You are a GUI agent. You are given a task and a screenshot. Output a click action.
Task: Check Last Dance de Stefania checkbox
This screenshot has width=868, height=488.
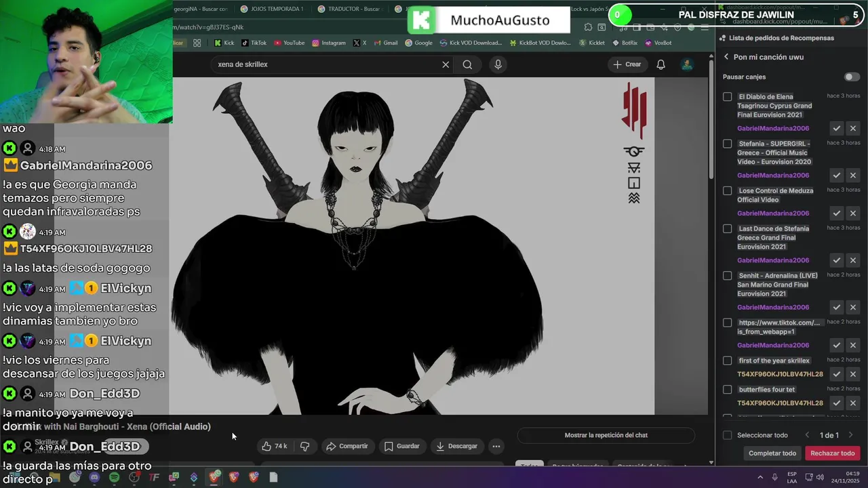click(x=728, y=229)
